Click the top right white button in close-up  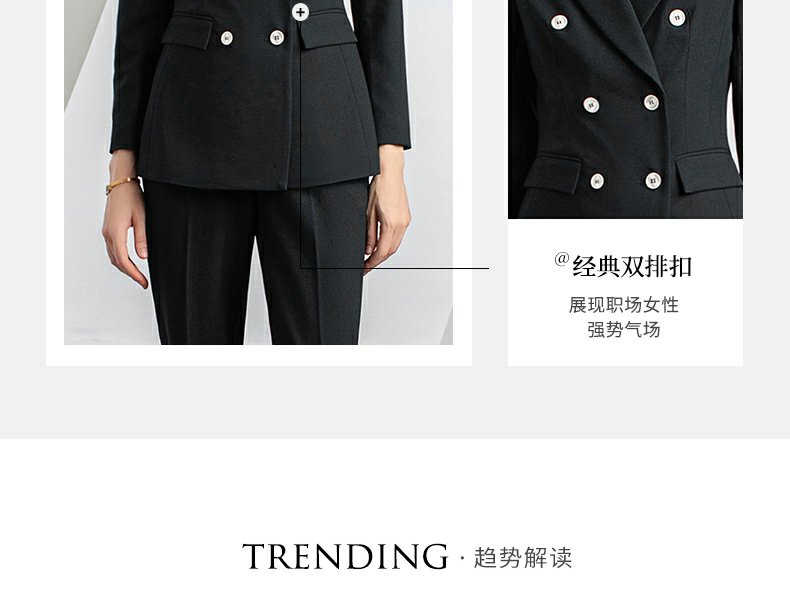[x=677, y=18]
